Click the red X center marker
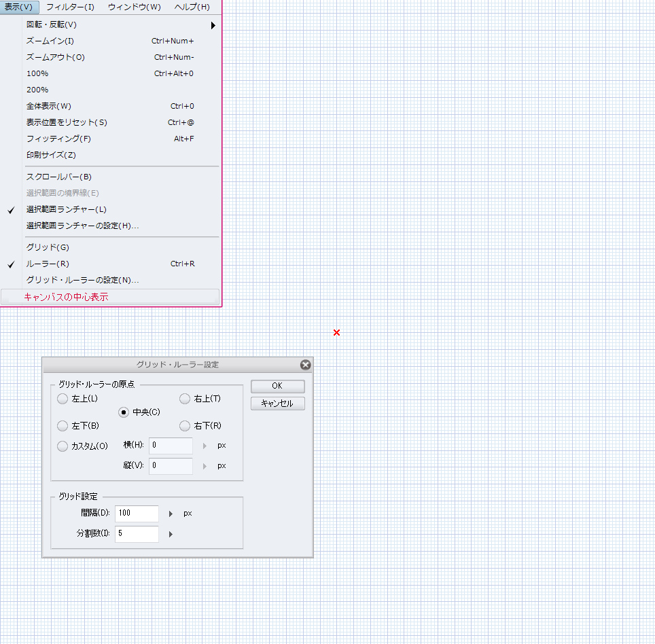The width and height of the screenshot is (655, 644). coord(336,332)
